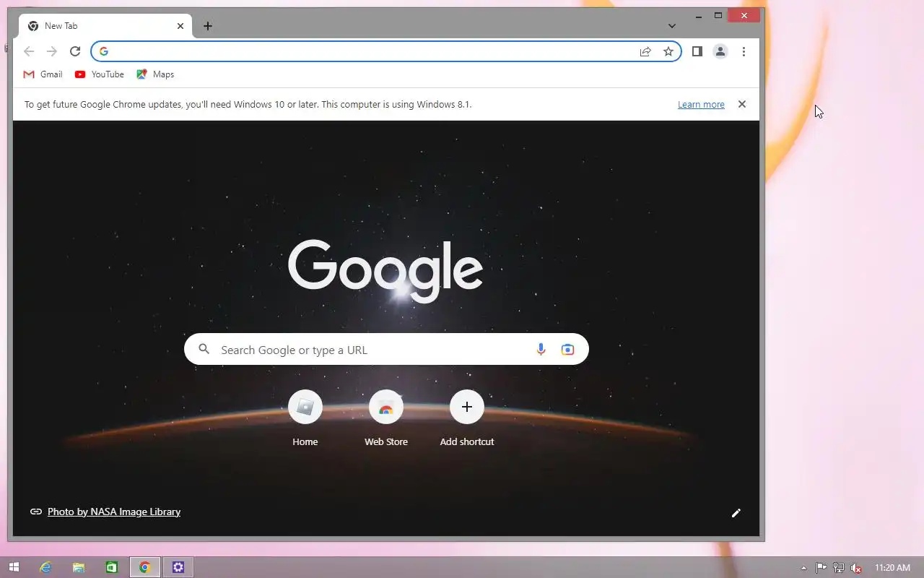Open the side panel
The width and height of the screenshot is (924, 578).
(x=697, y=51)
